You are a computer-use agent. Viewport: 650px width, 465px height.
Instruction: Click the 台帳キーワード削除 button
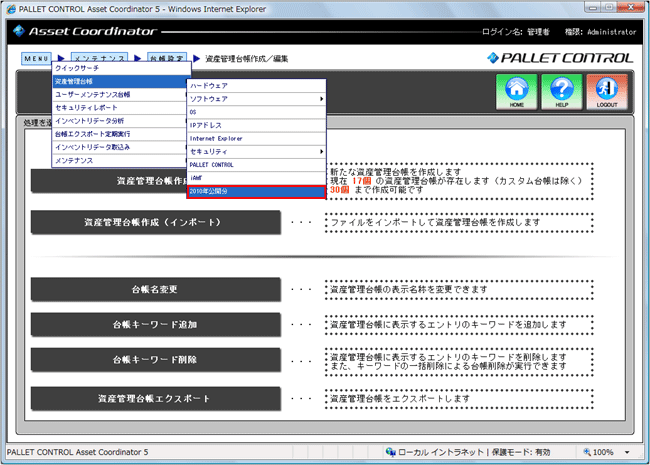pos(156,360)
